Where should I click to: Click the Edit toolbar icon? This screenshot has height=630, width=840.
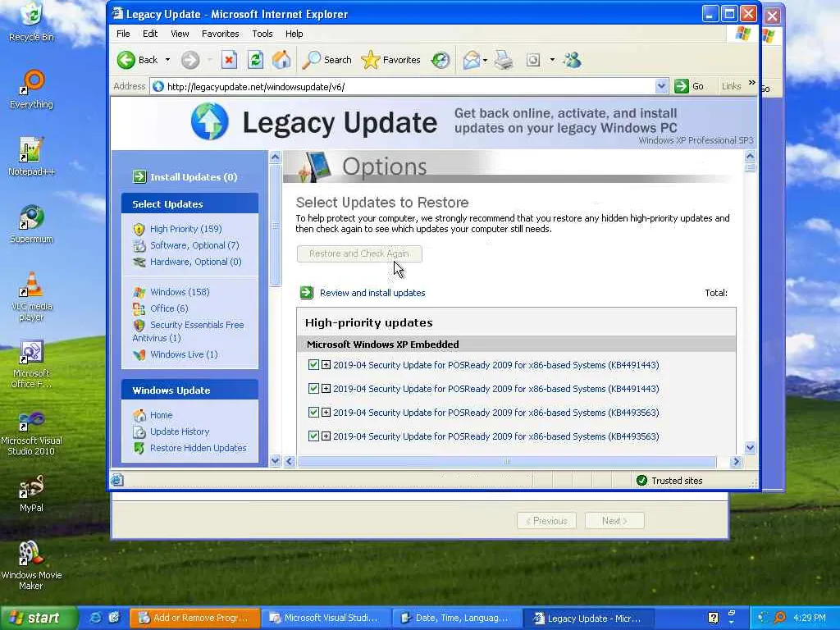tap(533, 60)
